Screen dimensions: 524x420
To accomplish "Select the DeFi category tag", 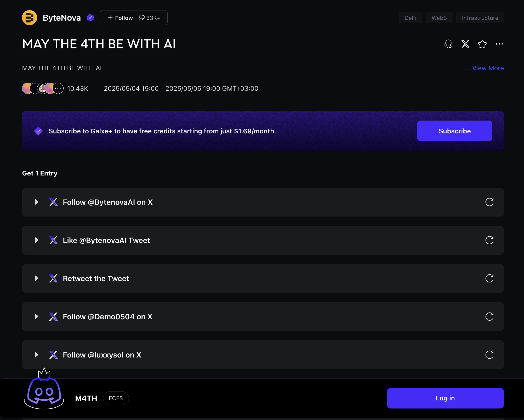I will (410, 18).
